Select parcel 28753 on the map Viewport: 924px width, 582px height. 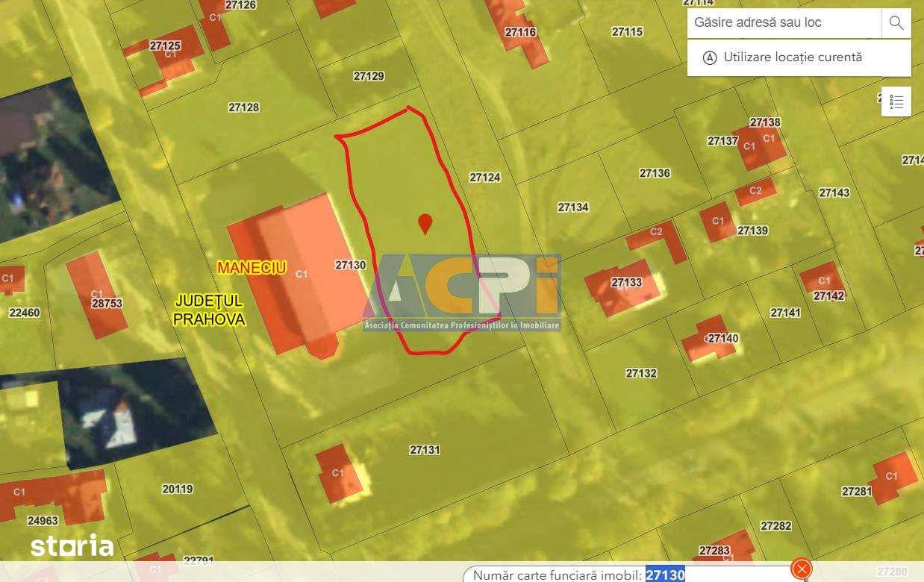107,304
